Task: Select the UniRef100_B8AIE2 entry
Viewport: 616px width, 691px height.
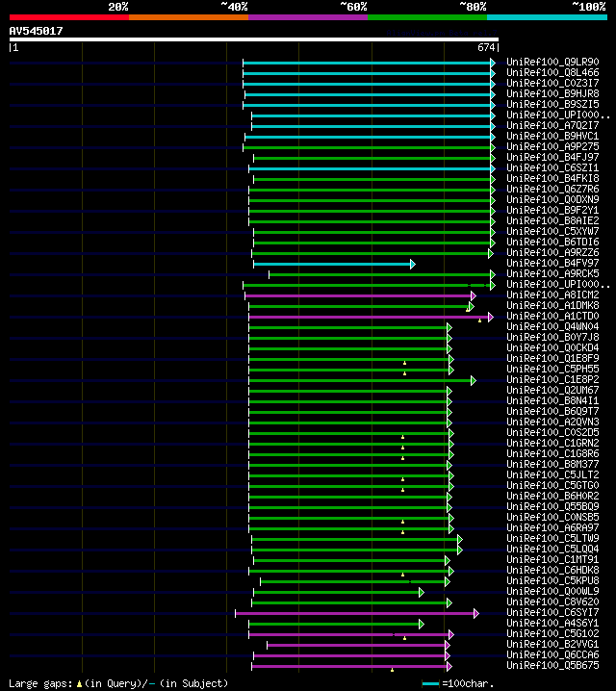Action: point(552,220)
